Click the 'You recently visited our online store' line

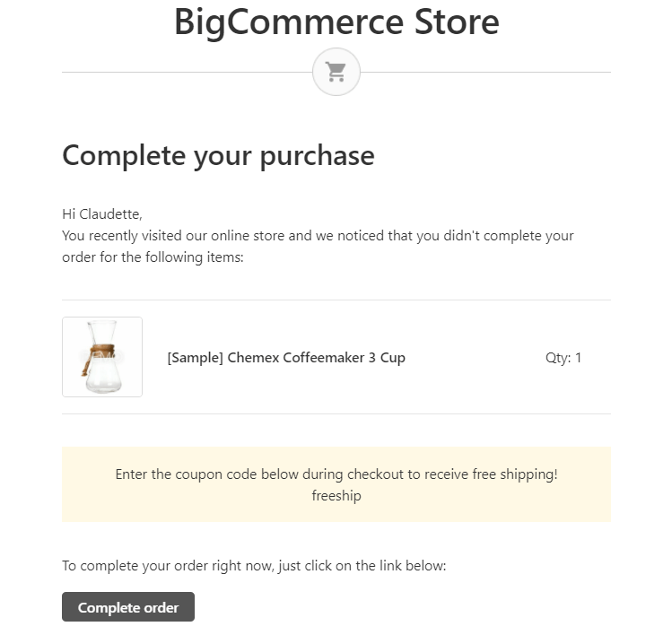(x=318, y=236)
